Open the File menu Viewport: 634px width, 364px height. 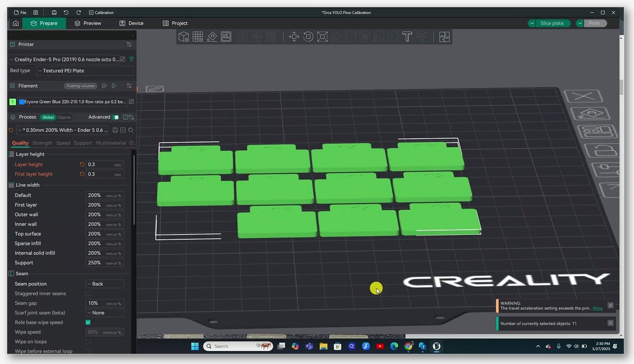point(20,13)
